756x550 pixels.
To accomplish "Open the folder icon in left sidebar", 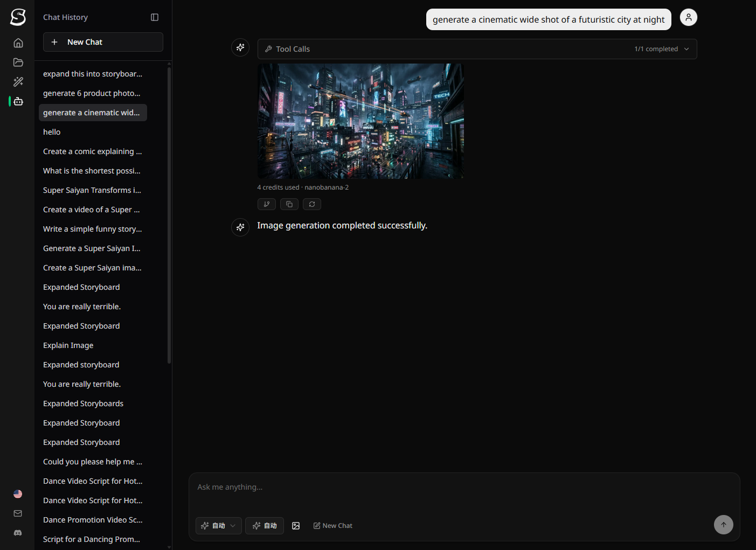I will (18, 62).
